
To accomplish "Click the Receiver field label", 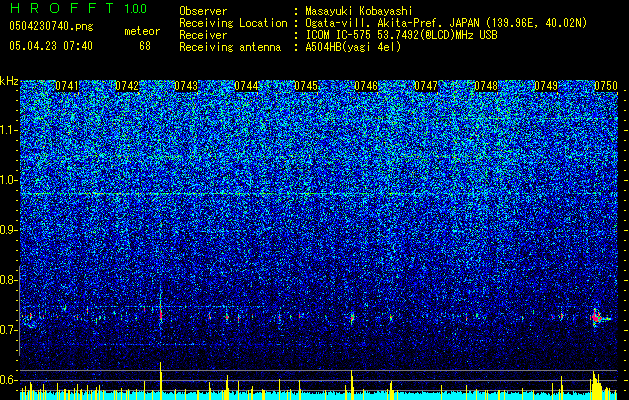I will click(x=203, y=35).
